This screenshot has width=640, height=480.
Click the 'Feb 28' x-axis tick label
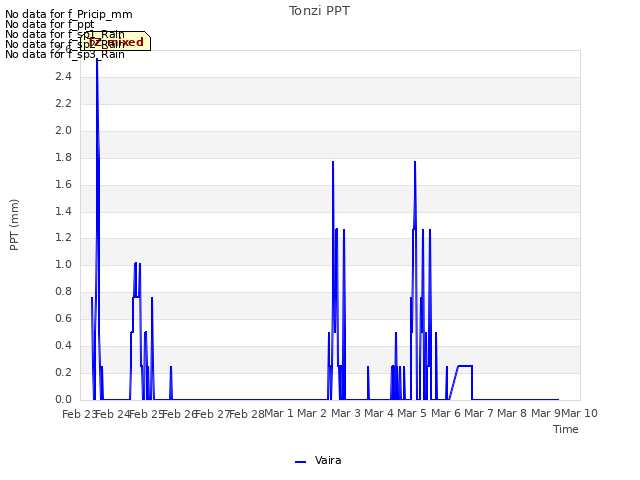[247, 414]
